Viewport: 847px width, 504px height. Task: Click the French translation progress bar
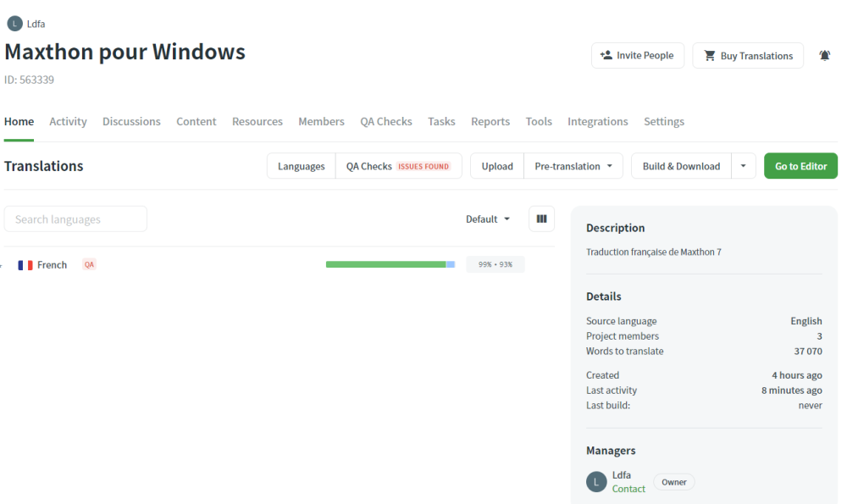coord(390,265)
